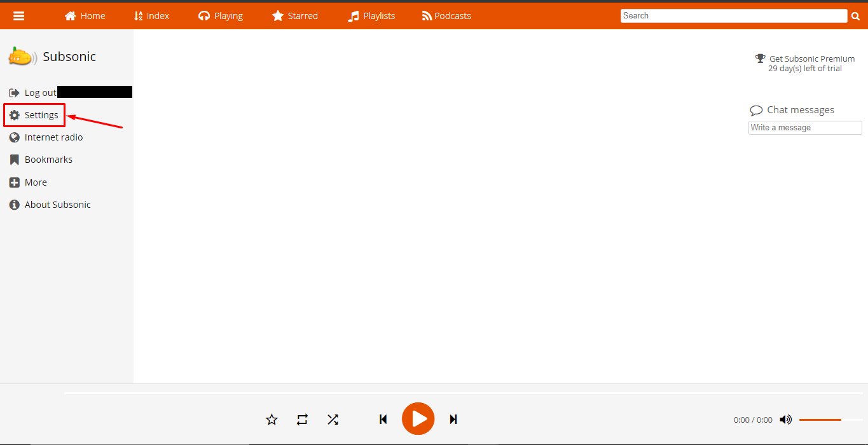Viewport: 868px width, 445px height.
Task: Open the Starred tab
Action: point(295,16)
